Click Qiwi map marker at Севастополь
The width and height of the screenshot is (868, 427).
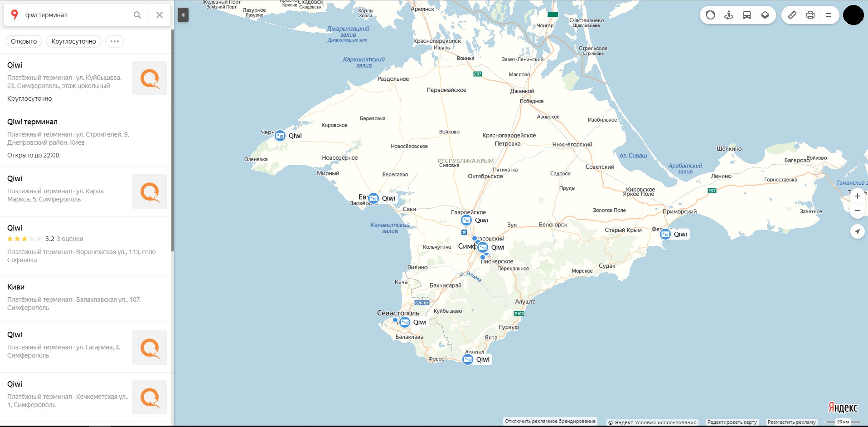pos(405,322)
